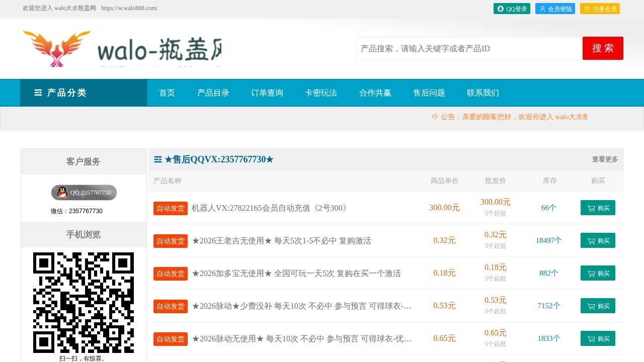Screen dimensions: 644x362
Task: Click the walo瓶盖网 phoenix logo
Action: (122, 48)
